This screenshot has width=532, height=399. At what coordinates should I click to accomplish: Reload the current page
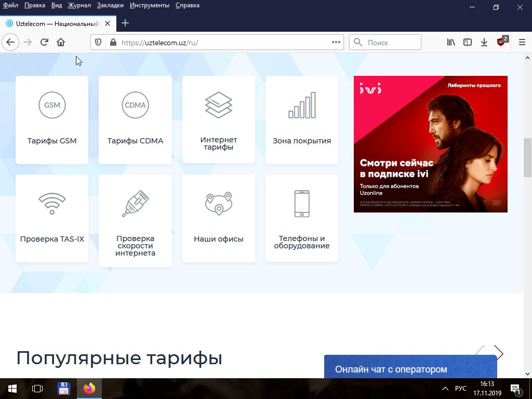[44, 43]
